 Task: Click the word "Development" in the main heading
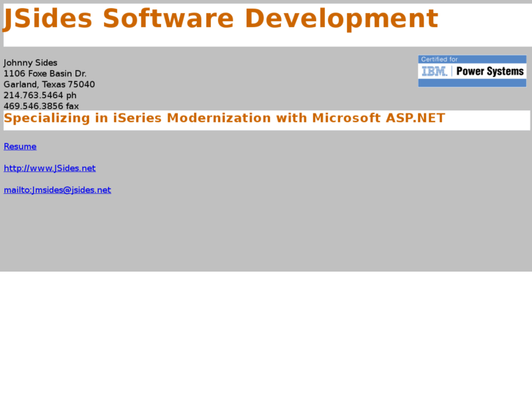pyautogui.click(x=340, y=19)
